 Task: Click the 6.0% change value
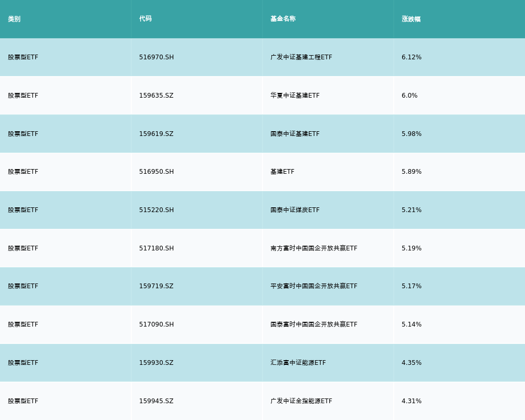coord(409,96)
